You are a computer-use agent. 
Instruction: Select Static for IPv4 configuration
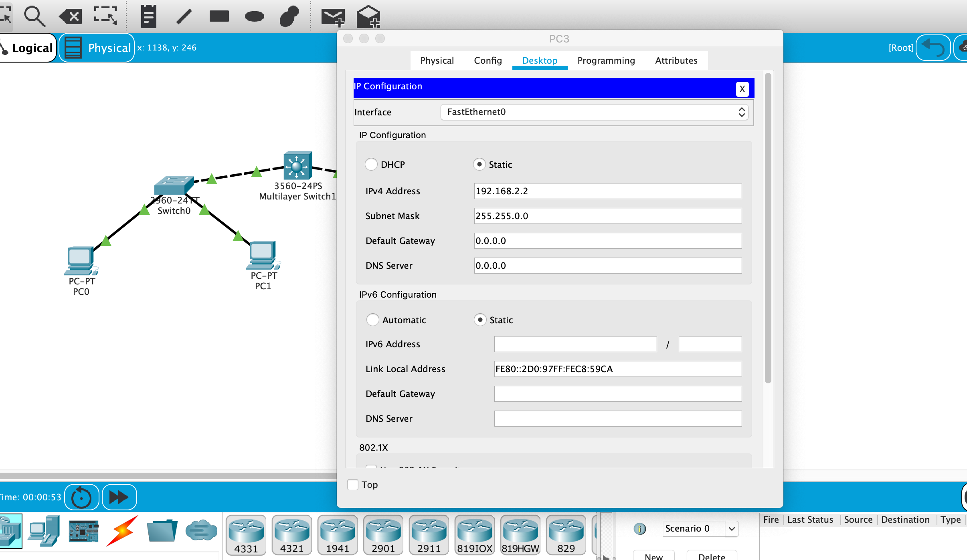point(479,165)
